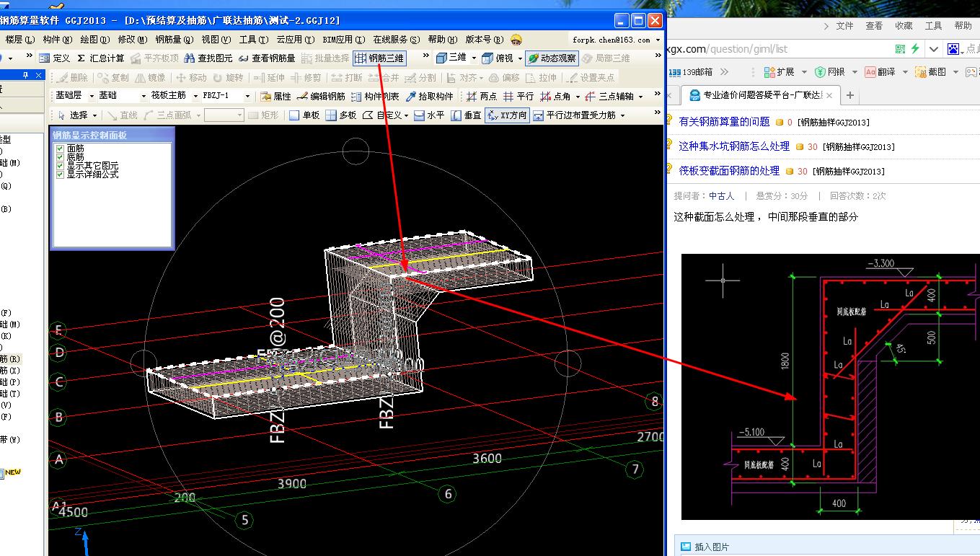
Task: Open the FBZJ-1 component dropdown
Action: [x=247, y=96]
